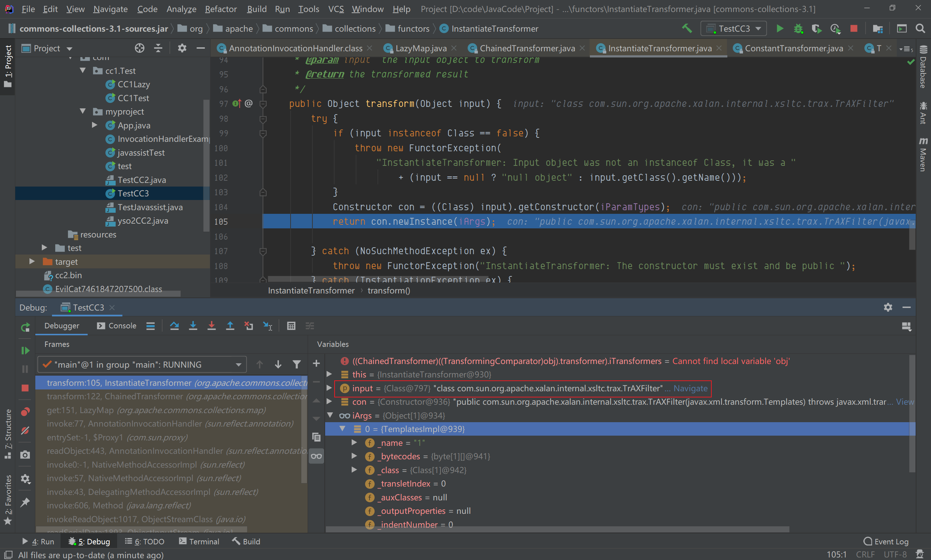Open the main thread selector dropdown
This screenshot has width=931, height=560.
coord(238,364)
